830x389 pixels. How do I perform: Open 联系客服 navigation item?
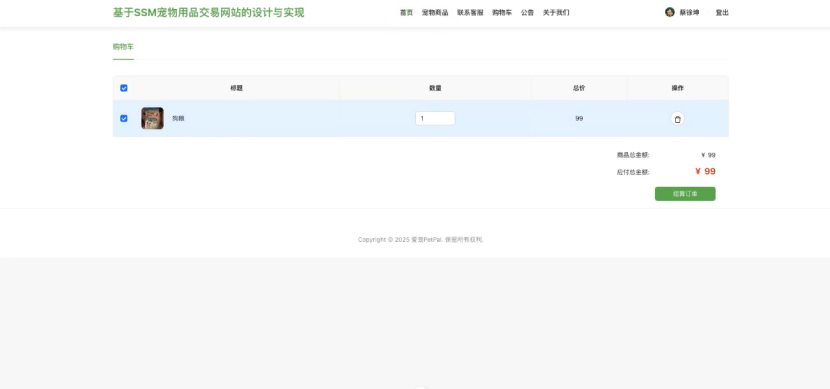(470, 13)
